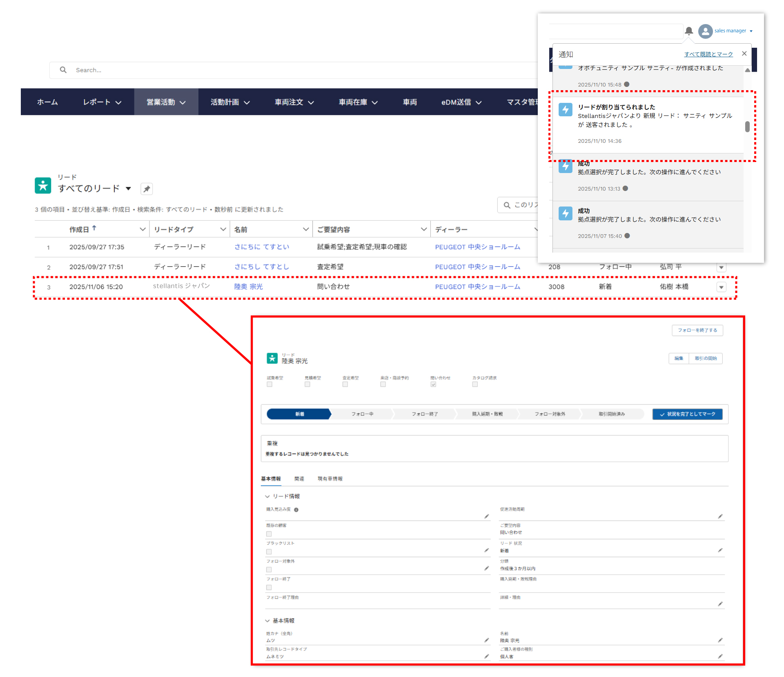Image resolution: width=784 pixels, height=677 pixels.
Task: Click edit pencil next to リード 状況 field
Action: tap(720, 550)
